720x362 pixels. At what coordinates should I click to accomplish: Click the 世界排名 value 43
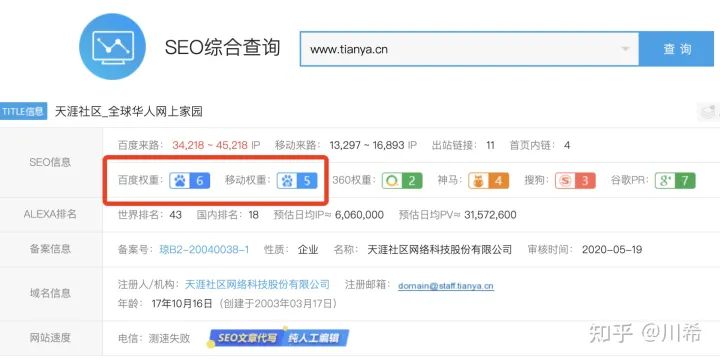point(175,215)
